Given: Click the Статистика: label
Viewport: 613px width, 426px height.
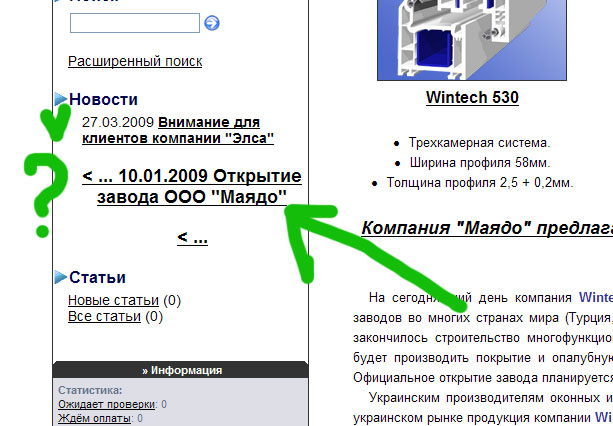Looking at the screenshot, I should (x=90, y=390).
